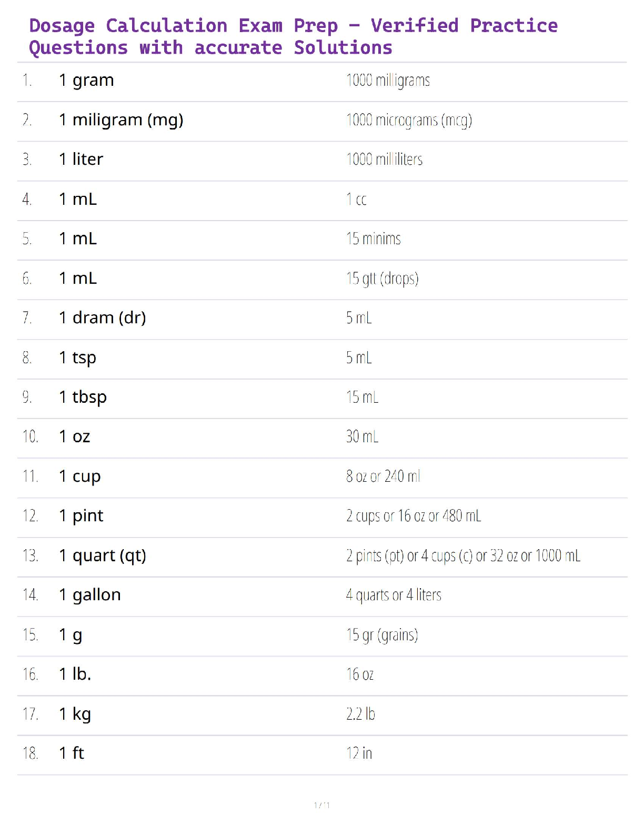Click the term "1 dram (dr)"
This screenshot has height=834, width=644.
click(x=102, y=318)
